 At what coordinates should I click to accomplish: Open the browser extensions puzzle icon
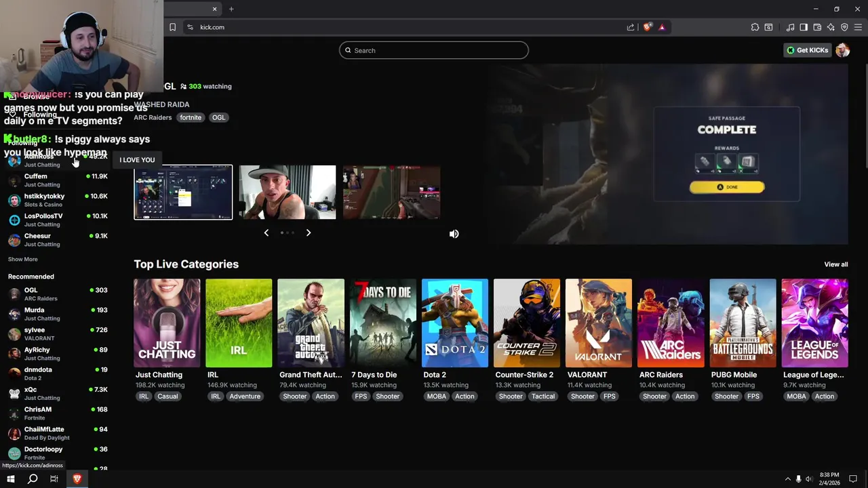pyautogui.click(x=755, y=27)
